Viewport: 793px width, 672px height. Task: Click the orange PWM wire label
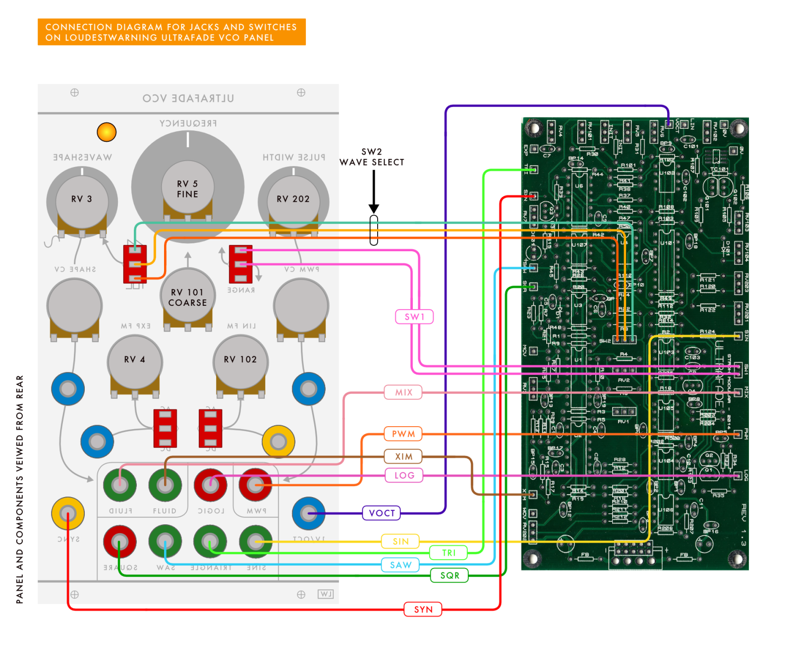click(403, 434)
